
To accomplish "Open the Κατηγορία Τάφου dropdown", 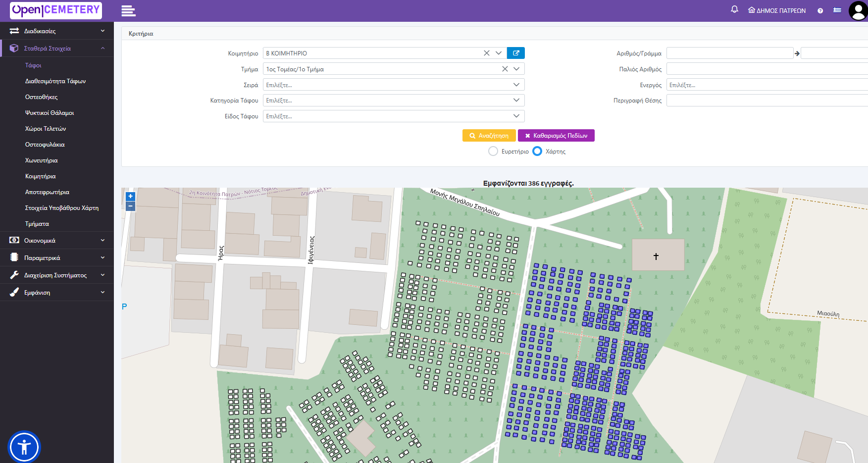I will (x=394, y=100).
